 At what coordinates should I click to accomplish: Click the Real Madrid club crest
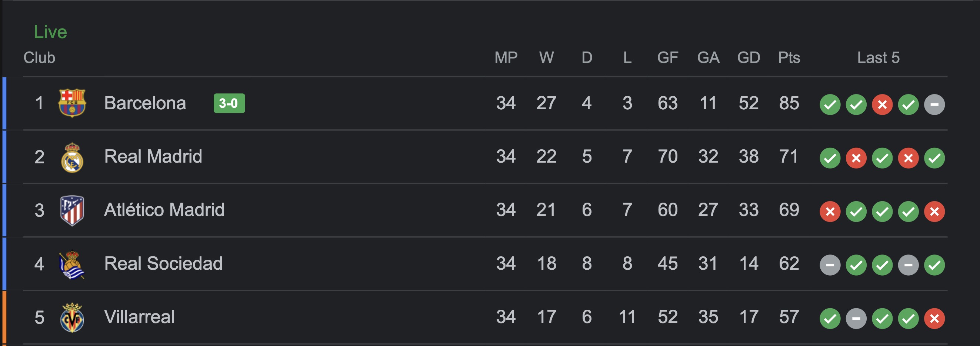tap(72, 157)
